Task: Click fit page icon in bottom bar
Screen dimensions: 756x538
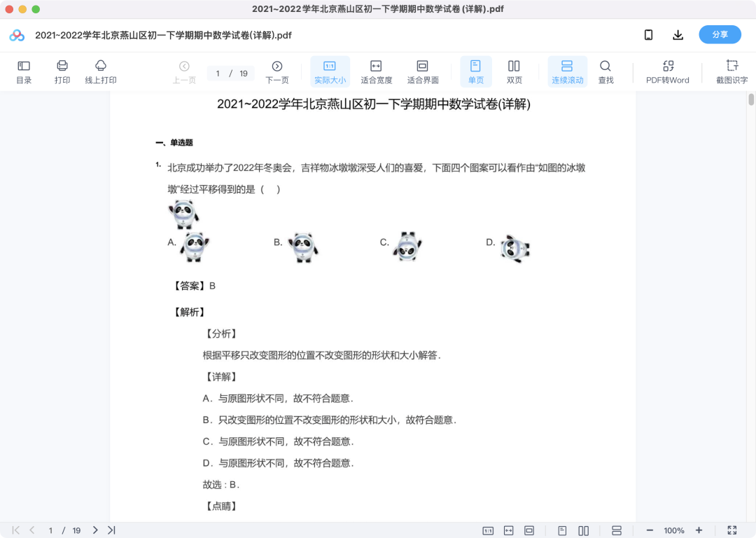Action: (x=529, y=531)
